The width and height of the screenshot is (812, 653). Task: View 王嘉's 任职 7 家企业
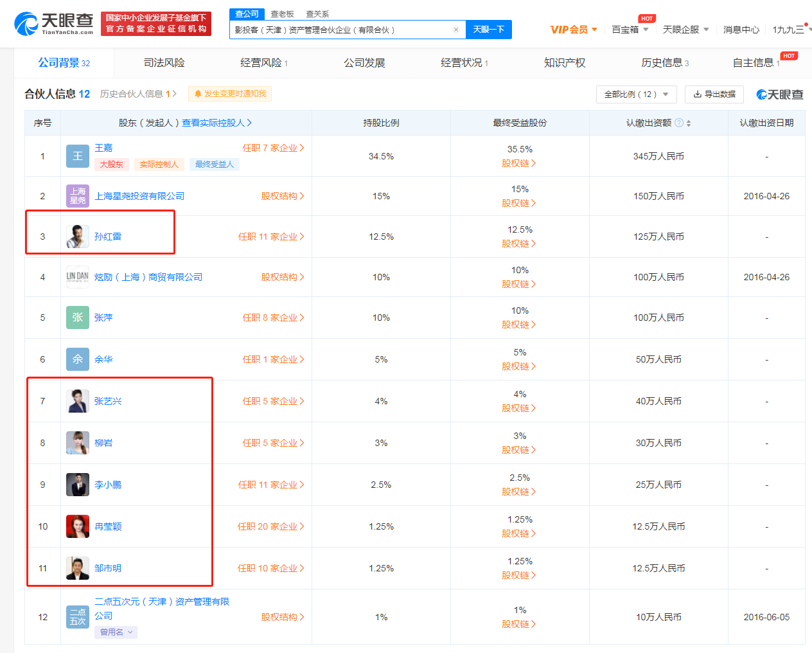pyautogui.click(x=273, y=148)
